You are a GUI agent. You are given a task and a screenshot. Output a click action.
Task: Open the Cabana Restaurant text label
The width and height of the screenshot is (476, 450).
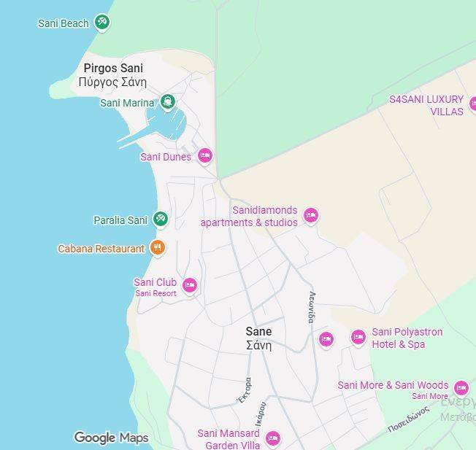[x=101, y=249]
